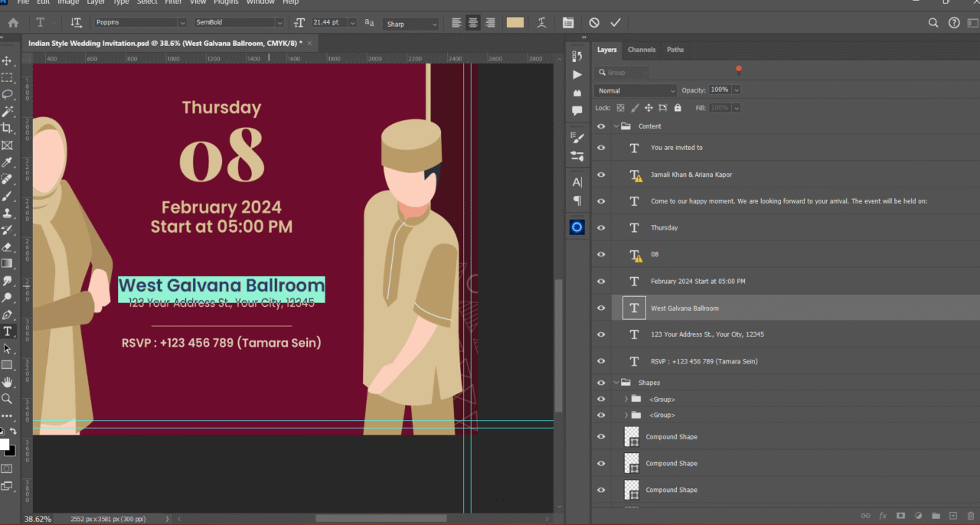Open the Character panel icon in the side strip
Image resolution: width=980 pixels, height=525 pixels.
577,182
